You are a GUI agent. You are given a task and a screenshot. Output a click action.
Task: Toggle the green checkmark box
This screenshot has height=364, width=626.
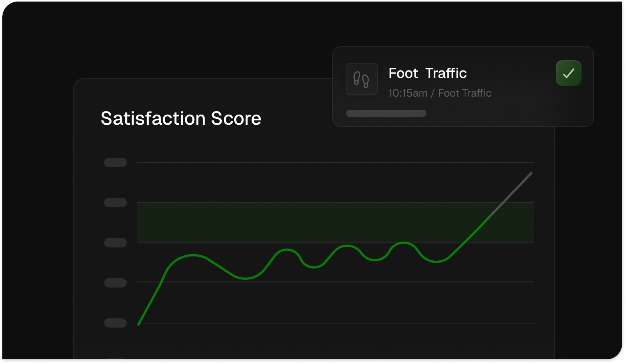pyautogui.click(x=568, y=73)
